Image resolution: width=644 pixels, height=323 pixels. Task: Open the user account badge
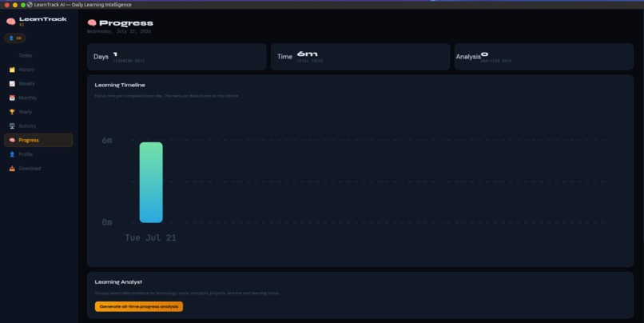click(x=15, y=38)
